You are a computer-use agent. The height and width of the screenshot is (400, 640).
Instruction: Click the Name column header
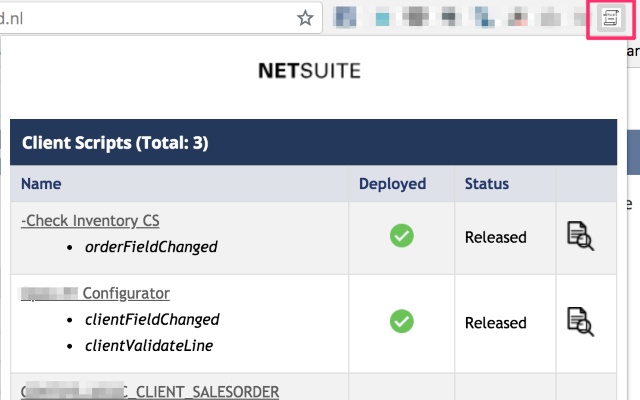pyautogui.click(x=41, y=184)
